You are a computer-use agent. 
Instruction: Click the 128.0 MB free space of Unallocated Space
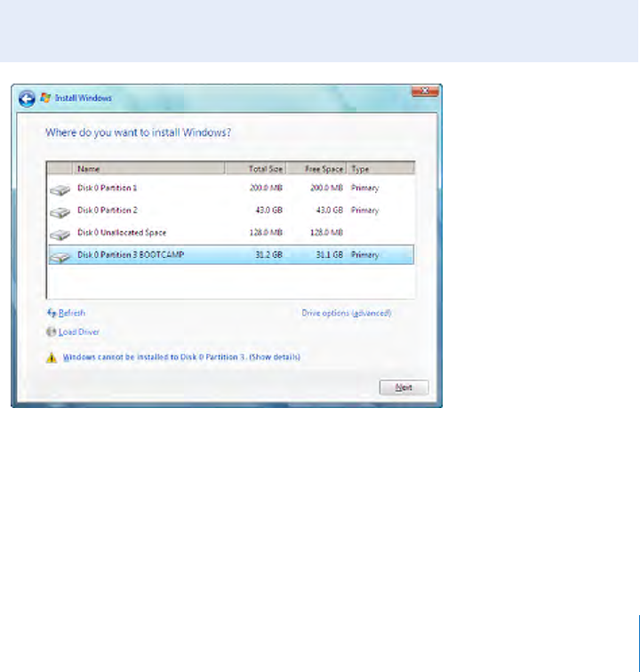click(x=326, y=233)
